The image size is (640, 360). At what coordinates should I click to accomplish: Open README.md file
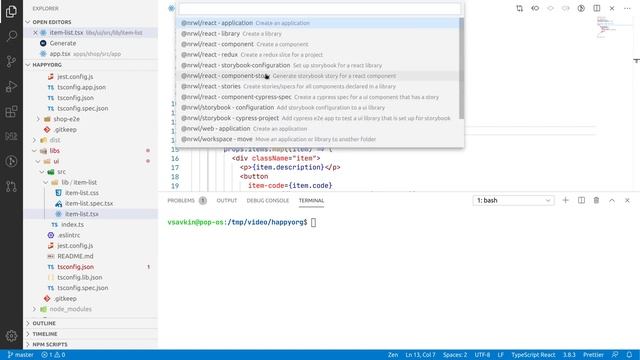pos(75,256)
